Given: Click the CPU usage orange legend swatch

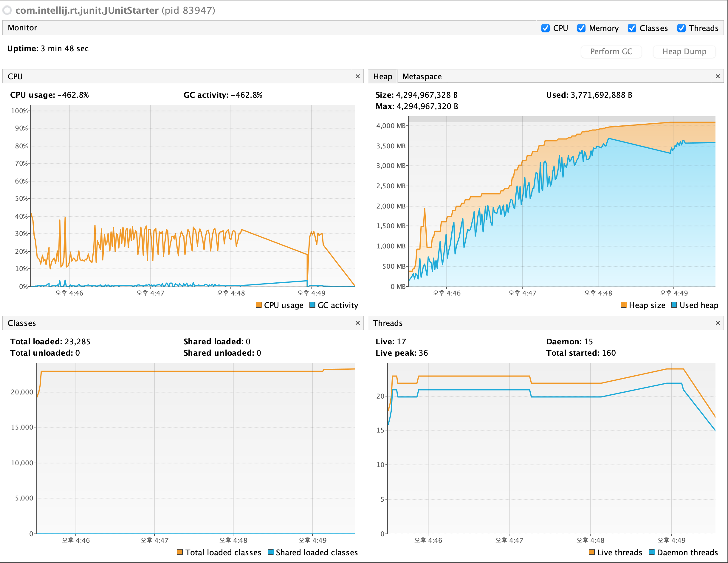Looking at the screenshot, I should click(x=258, y=305).
